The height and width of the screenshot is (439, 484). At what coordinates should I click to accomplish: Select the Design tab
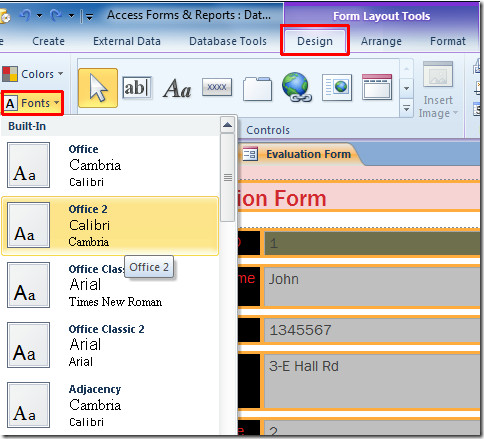pos(315,41)
